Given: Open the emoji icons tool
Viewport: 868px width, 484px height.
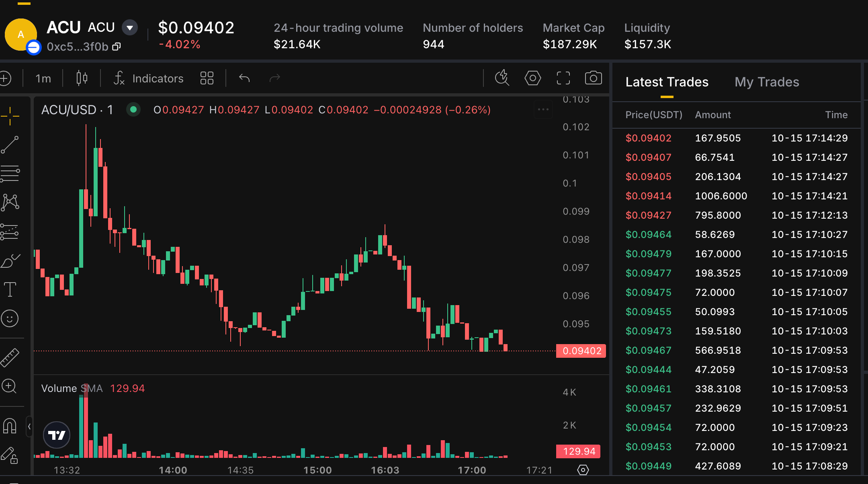Looking at the screenshot, I should click(x=10, y=318).
